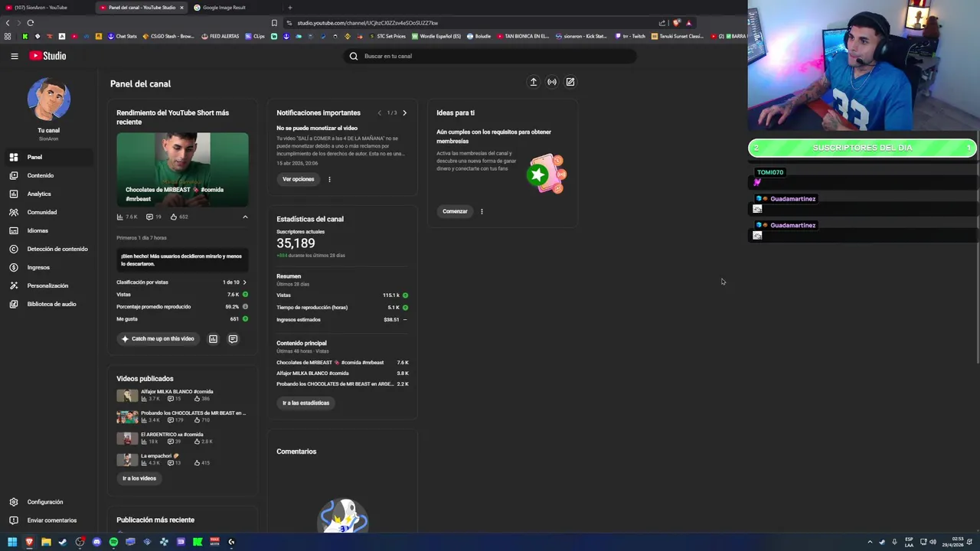Image resolution: width=980 pixels, height=551 pixels.
Task: Open Analytics in the sidebar
Action: click(x=47, y=194)
